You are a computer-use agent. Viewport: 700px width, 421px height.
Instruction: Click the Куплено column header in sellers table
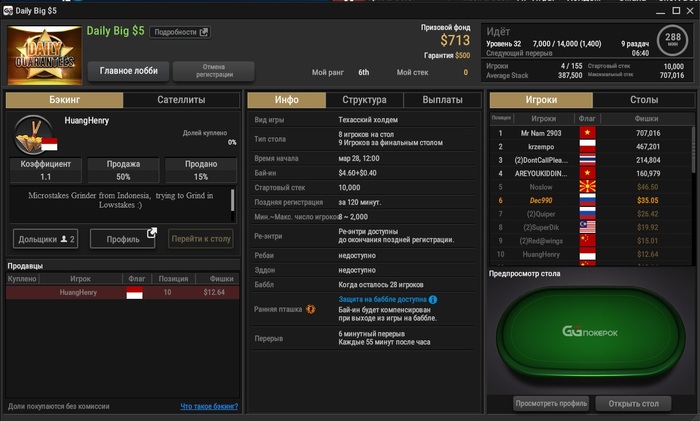pos(22,279)
